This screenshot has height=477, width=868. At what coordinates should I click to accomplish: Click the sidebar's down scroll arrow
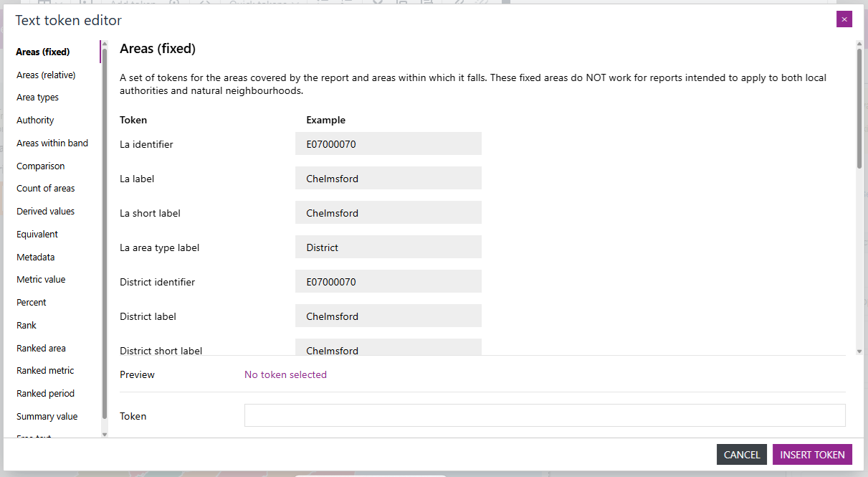coord(104,434)
